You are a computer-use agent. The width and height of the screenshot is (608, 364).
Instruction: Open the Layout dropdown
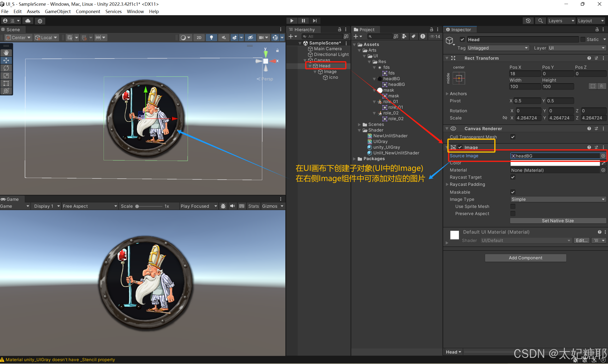pos(591,21)
